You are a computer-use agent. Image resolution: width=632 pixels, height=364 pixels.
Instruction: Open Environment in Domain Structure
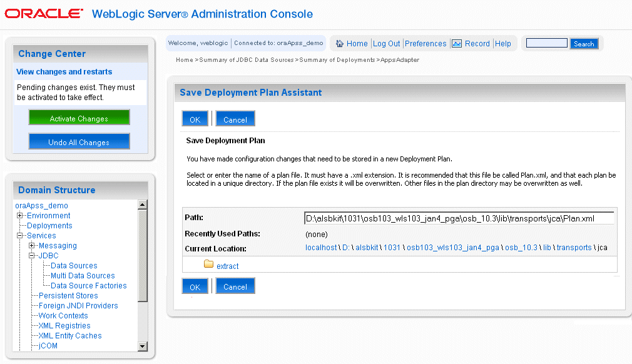coord(48,215)
